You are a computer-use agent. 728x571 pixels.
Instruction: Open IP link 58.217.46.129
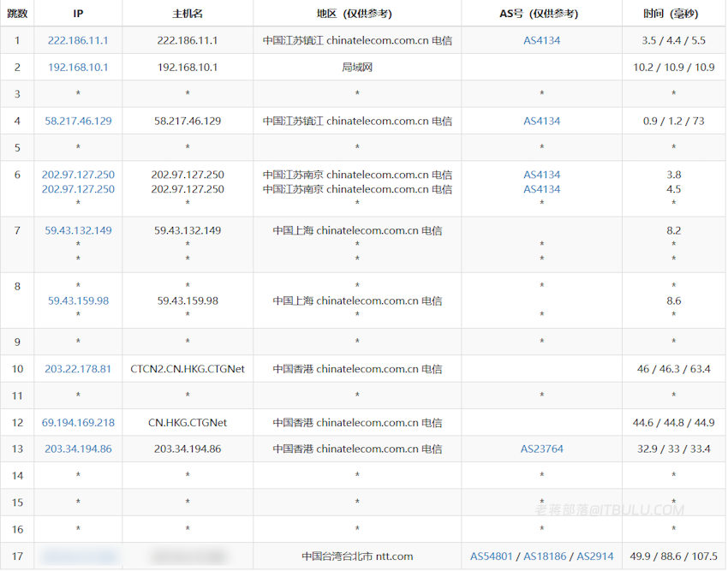[x=78, y=122]
